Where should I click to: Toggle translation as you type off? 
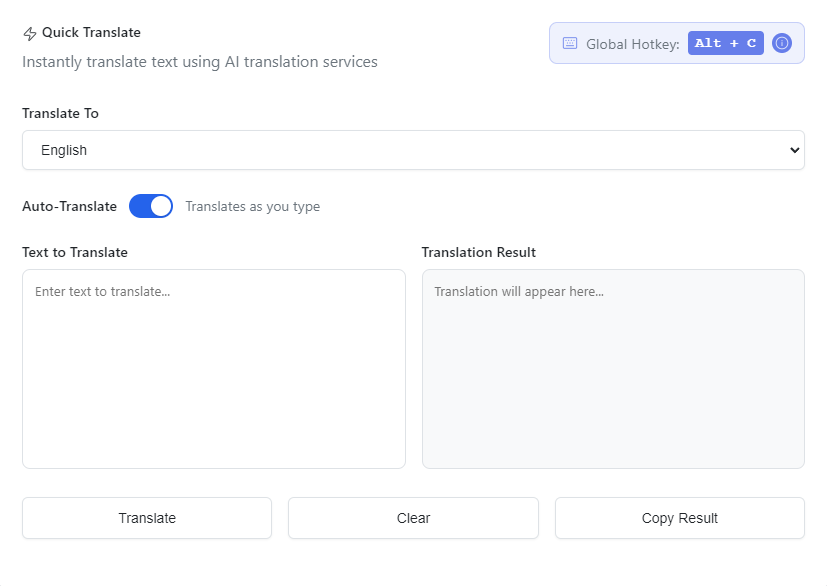150,206
